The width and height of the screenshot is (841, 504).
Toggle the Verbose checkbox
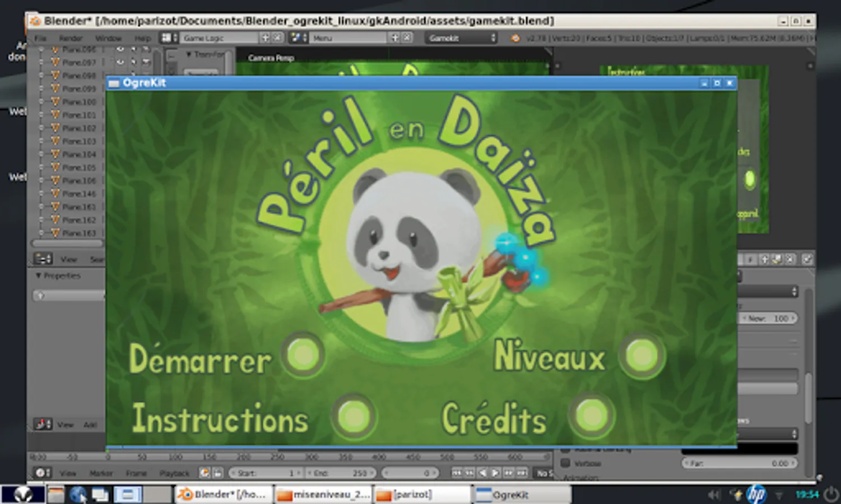pos(565,463)
